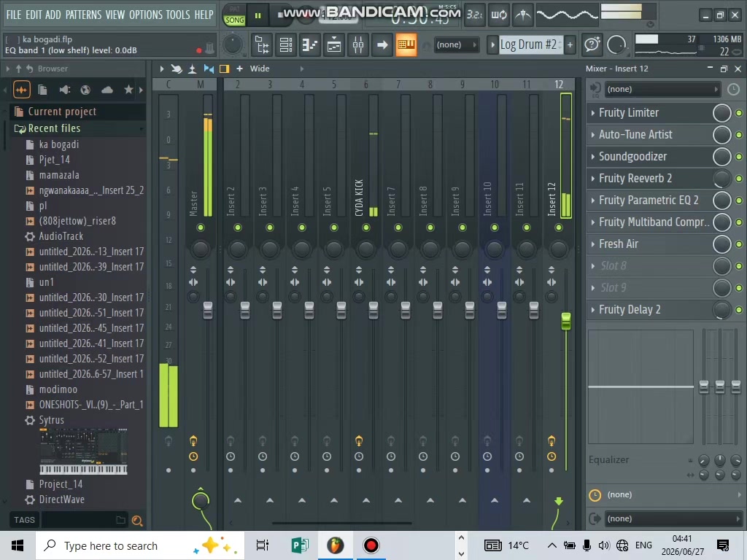The width and height of the screenshot is (747, 560).
Task: Disable Fruity Limiter effect LED
Action: click(x=739, y=113)
